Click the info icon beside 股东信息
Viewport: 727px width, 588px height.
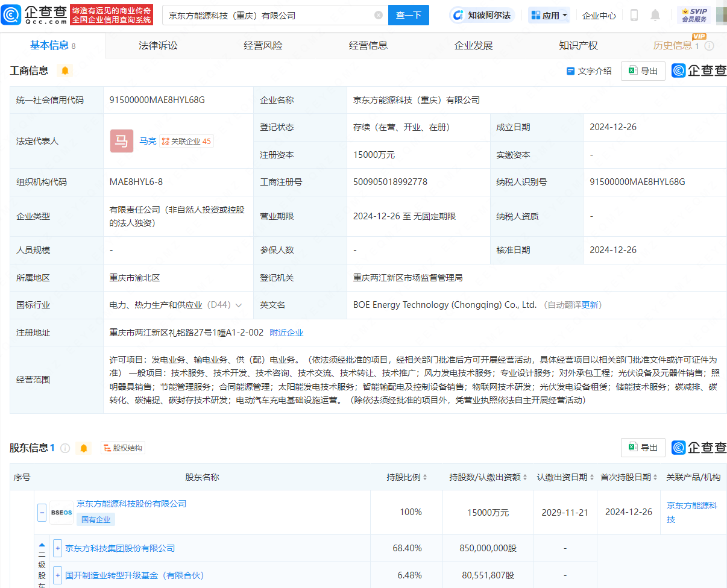click(65, 448)
